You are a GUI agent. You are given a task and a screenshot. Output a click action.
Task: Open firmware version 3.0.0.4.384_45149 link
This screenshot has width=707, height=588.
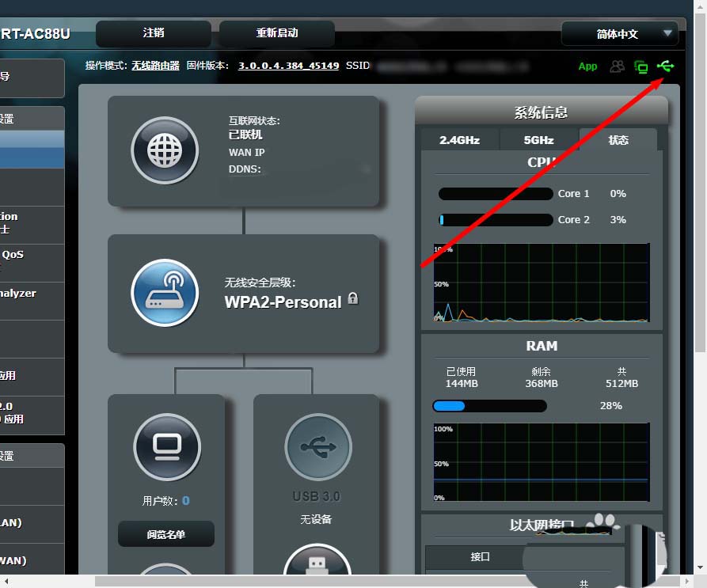(x=288, y=66)
